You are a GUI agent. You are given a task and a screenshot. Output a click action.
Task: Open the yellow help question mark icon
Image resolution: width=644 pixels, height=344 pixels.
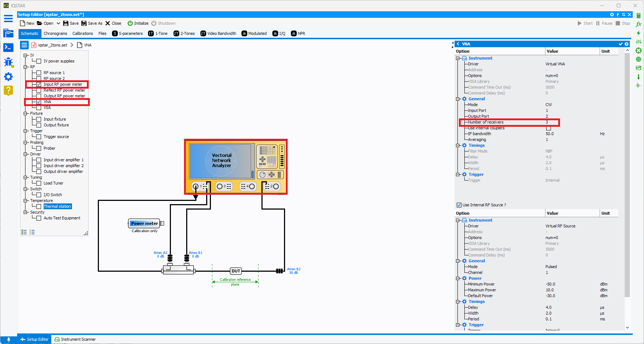(8, 90)
